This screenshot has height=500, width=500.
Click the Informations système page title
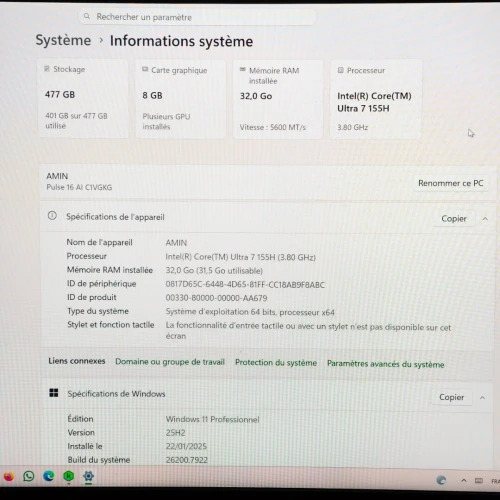(181, 41)
